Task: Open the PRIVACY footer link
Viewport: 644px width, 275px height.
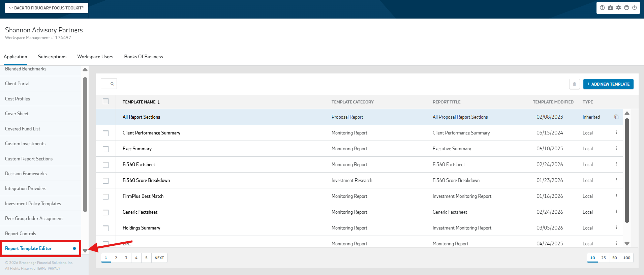Action: click(54, 269)
